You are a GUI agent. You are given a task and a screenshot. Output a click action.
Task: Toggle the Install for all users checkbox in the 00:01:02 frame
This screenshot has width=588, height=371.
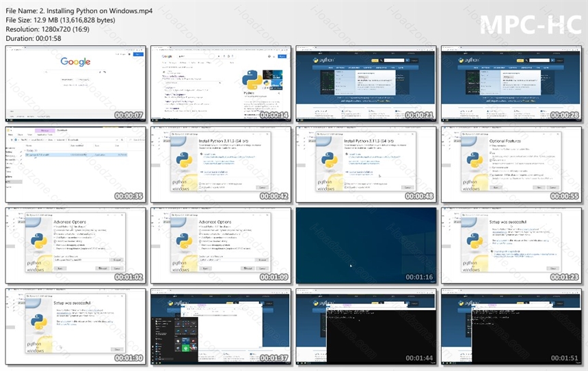pos(55,227)
